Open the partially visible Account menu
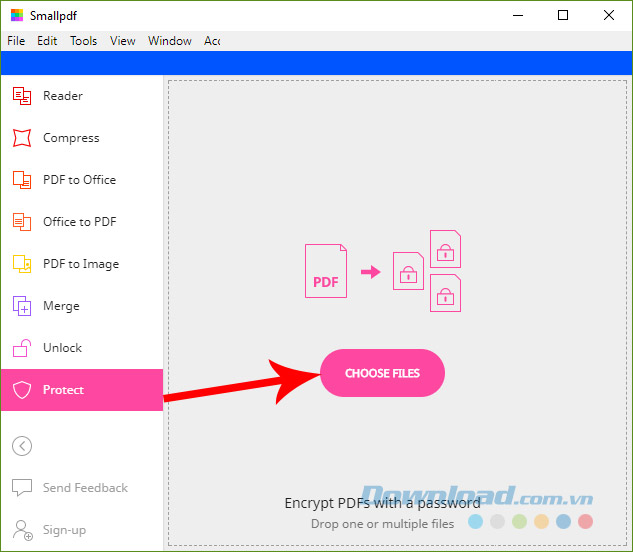The height and width of the screenshot is (552, 633). (212, 41)
